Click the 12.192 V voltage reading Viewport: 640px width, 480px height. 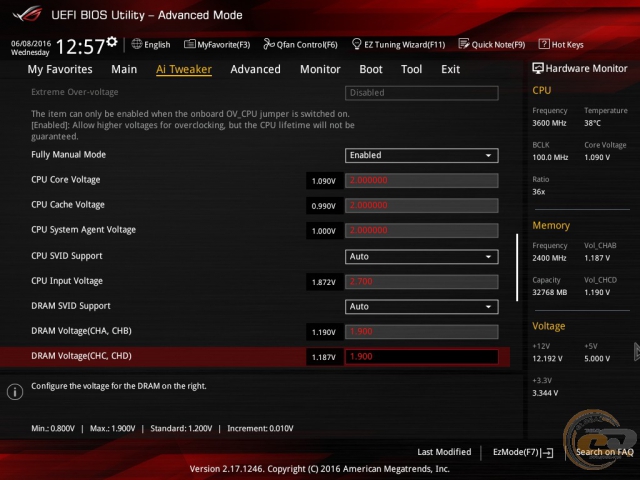(x=547, y=358)
